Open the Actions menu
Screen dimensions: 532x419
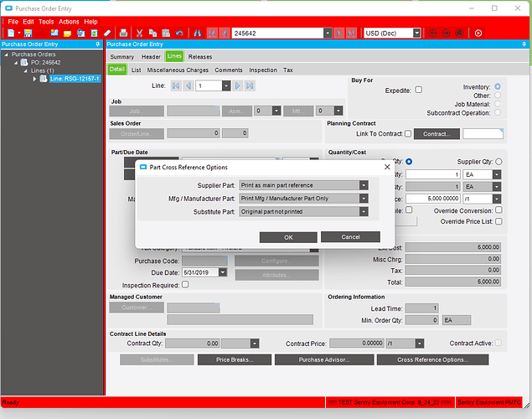(69, 22)
